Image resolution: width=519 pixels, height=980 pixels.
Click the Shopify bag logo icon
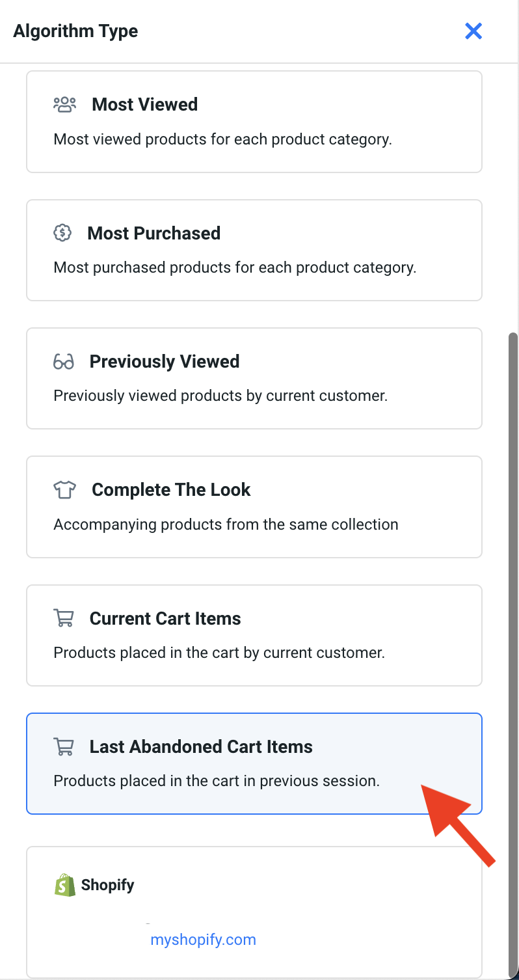[x=64, y=885]
